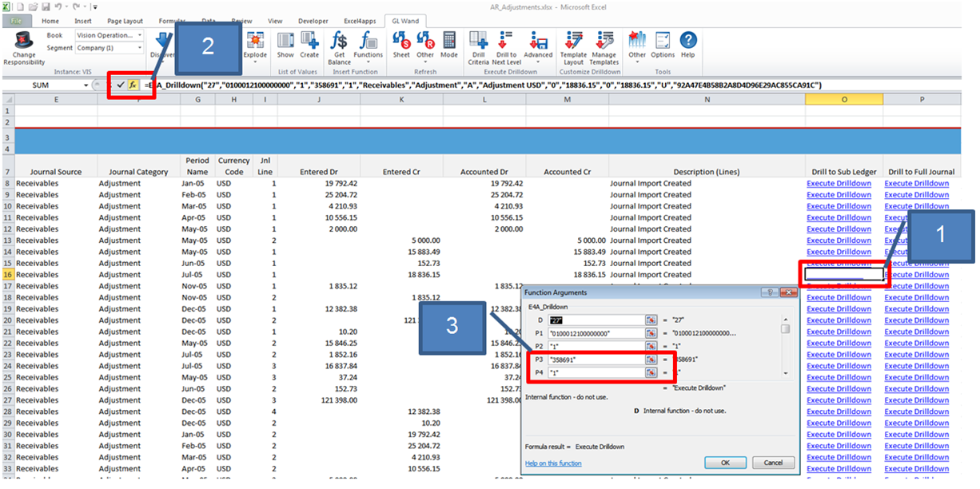Viewport: 980px width, 489px height.
Task: Click the range selector icon beside field P3
Action: 651,360
